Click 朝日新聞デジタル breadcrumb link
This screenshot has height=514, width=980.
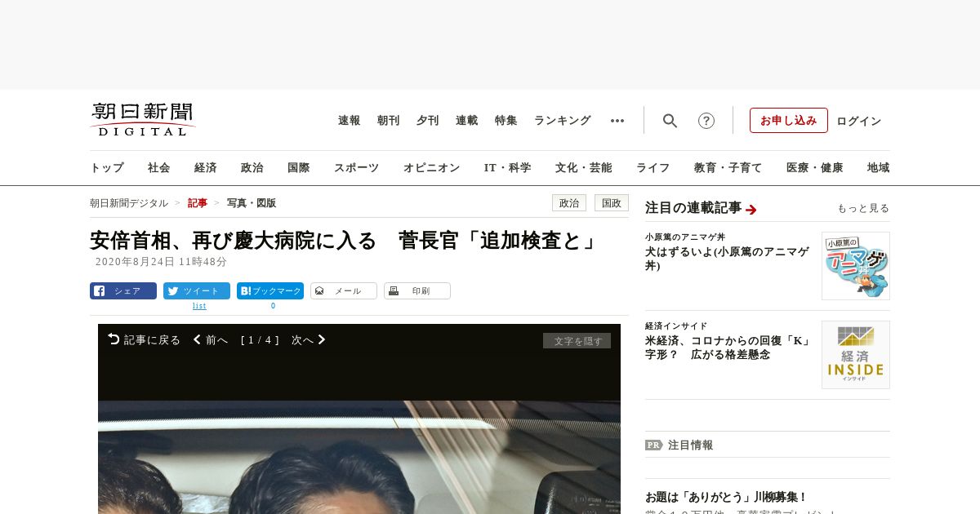129,203
